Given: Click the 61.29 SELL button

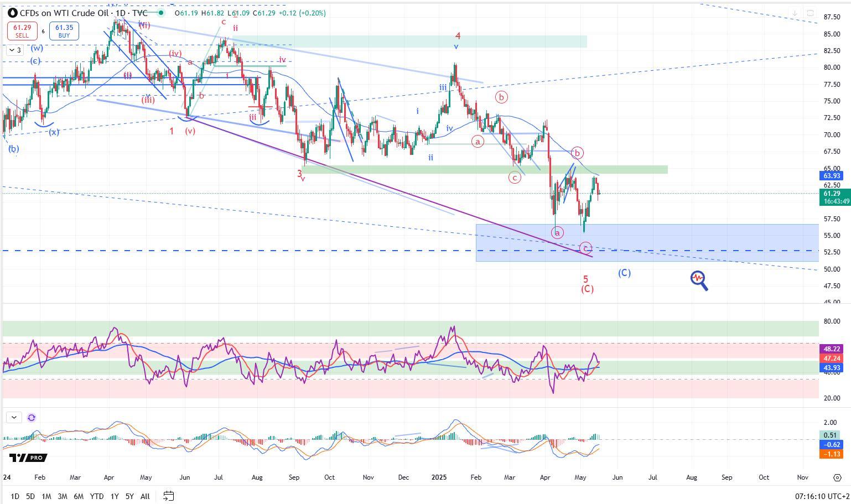Looking at the screenshot, I should (22, 31).
